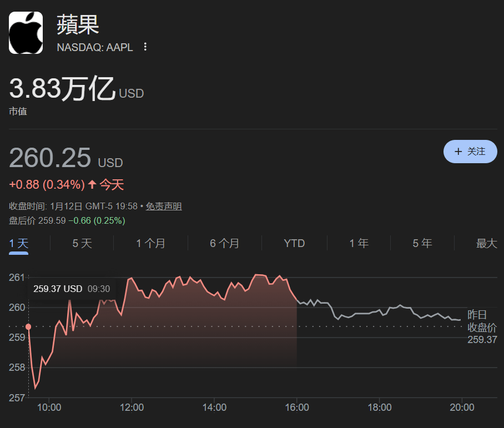
Task: Select the 1 天 chart range tab
Action: coord(19,243)
